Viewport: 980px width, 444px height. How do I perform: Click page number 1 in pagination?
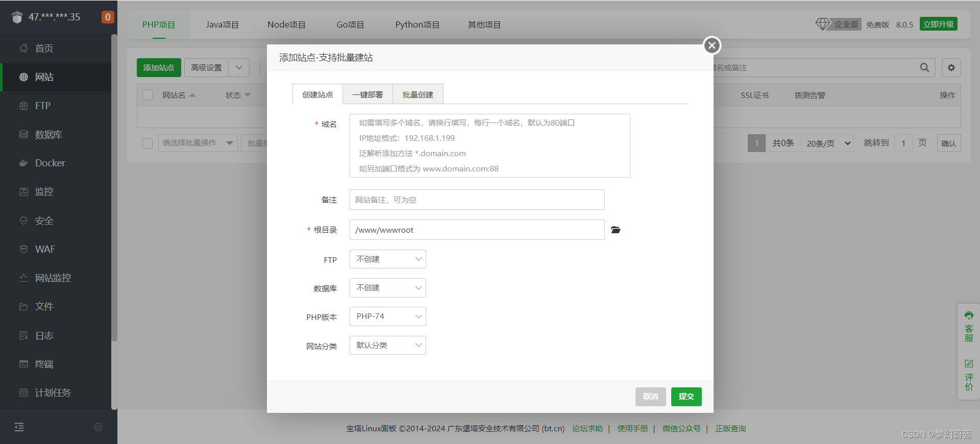[x=756, y=143]
